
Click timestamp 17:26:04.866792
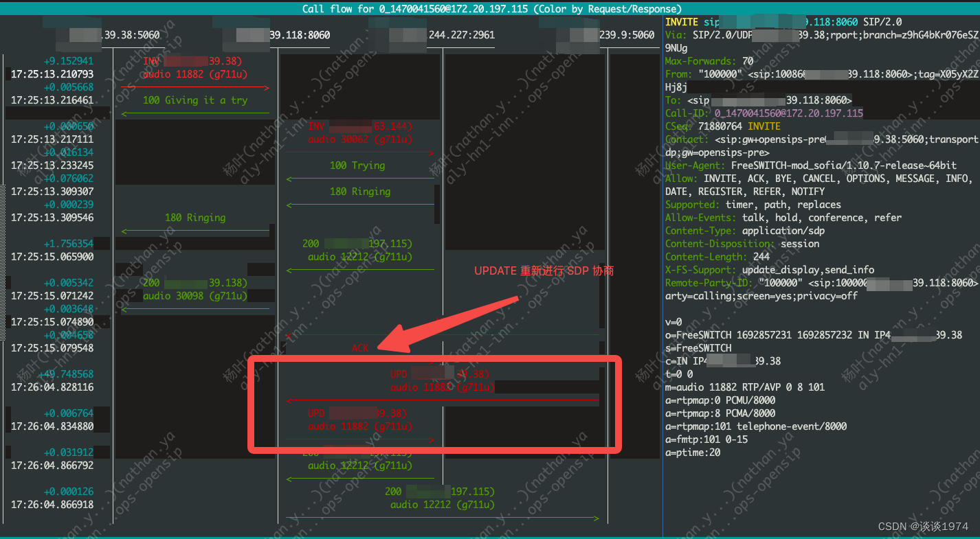pyautogui.click(x=52, y=466)
